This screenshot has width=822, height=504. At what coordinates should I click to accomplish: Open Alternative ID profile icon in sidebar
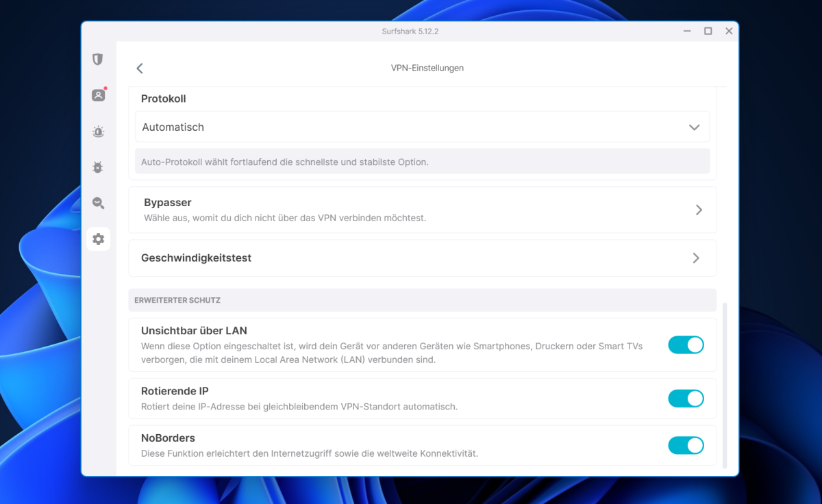click(98, 95)
